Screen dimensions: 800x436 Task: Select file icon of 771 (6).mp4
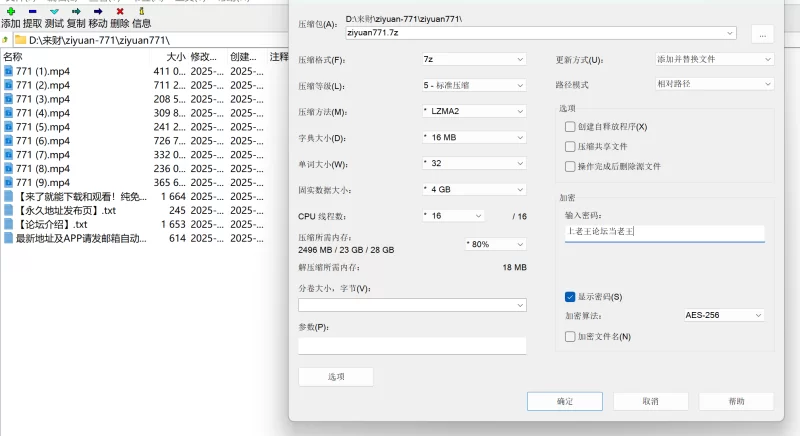tap(8, 140)
